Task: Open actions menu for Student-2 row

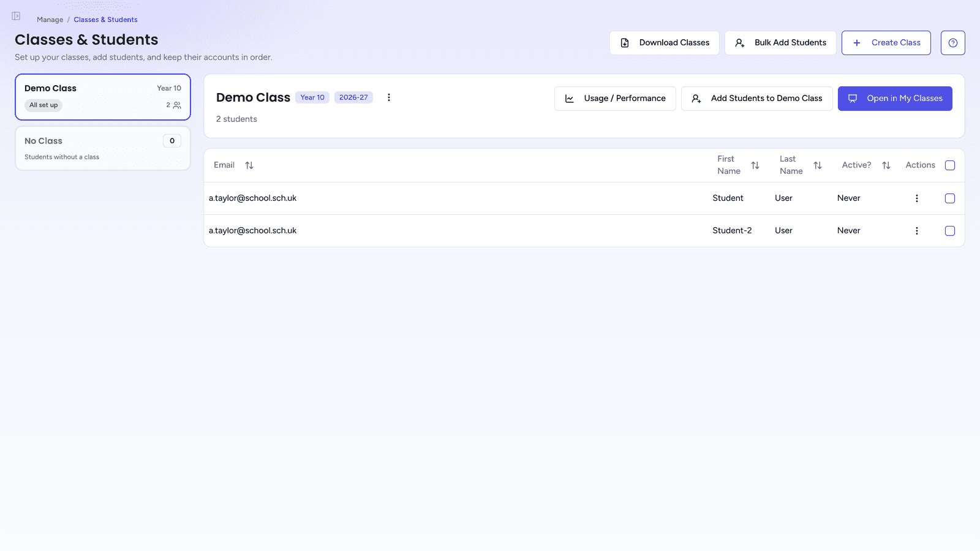Action: pyautogui.click(x=916, y=231)
